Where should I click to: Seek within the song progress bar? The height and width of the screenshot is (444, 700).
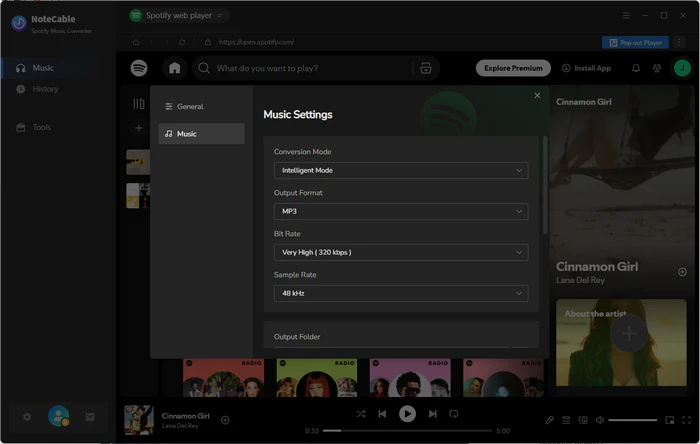pos(407,431)
